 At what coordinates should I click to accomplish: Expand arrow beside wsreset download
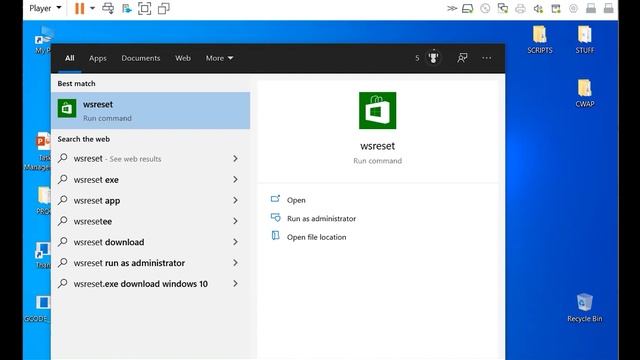[x=236, y=242]
